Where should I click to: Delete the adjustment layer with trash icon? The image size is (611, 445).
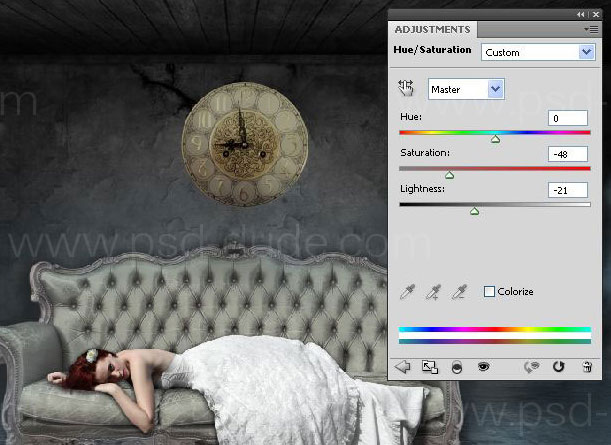pos(586,367)
